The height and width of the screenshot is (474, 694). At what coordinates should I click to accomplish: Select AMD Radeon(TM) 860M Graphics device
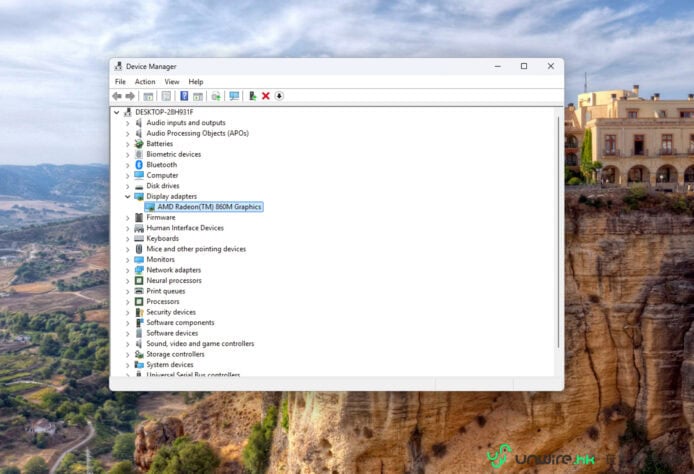209,207
